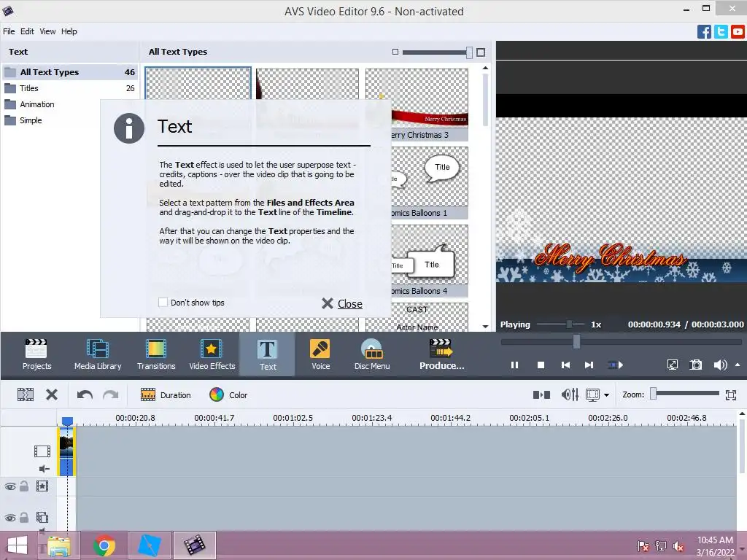
Task: Click the Produce button
Action: 441,354
